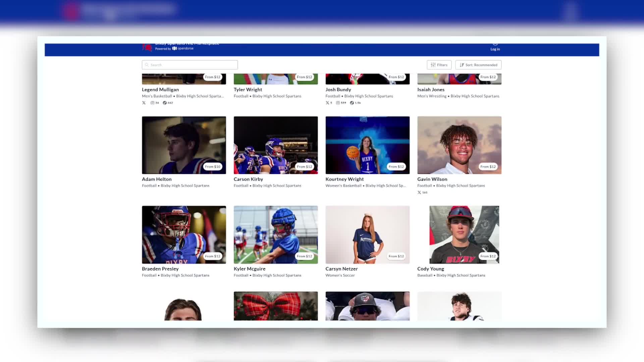This screenshot has height=362, width=644.
Task: Click Adam Helton's From $10 badge
Action: point(213,167)
